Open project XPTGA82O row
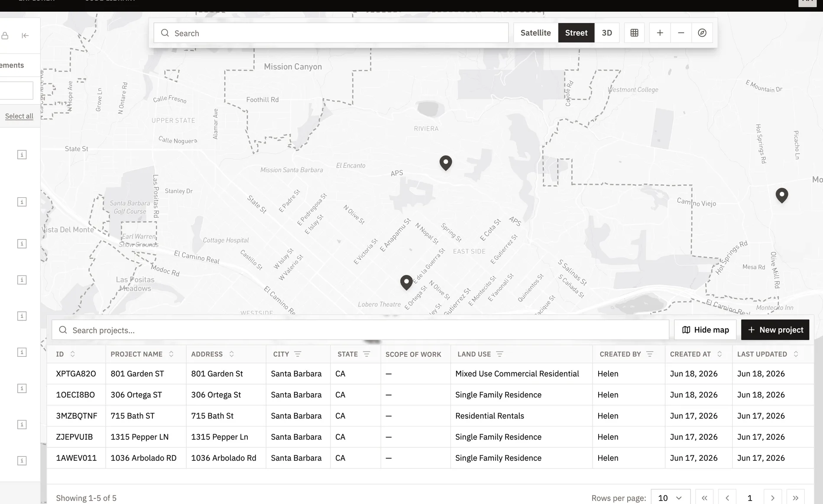The image size is (823, 504). pos(430,374)
